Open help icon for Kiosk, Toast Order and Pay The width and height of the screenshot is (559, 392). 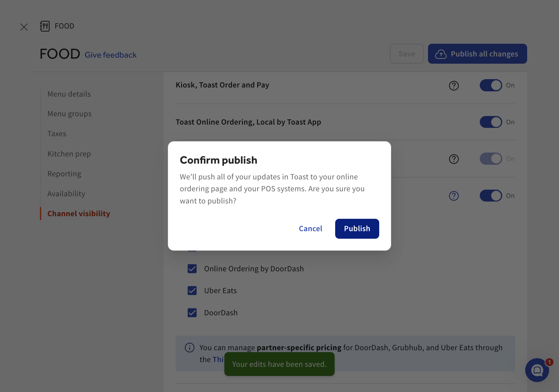(454, 86)
